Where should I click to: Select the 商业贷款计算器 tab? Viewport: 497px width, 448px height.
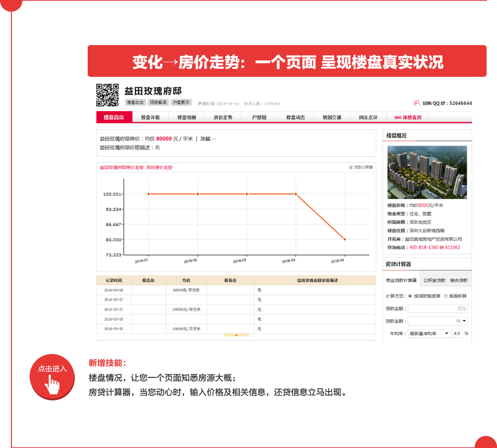click(401, 280)
